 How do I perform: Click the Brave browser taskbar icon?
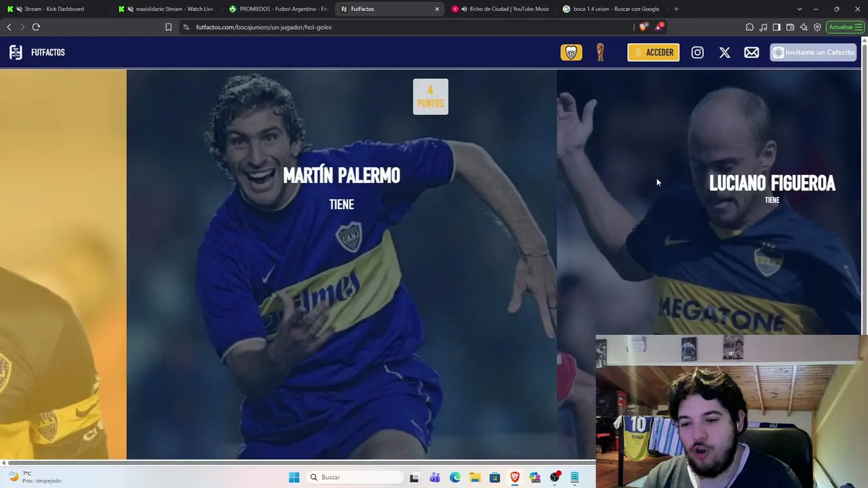point(515,477)
